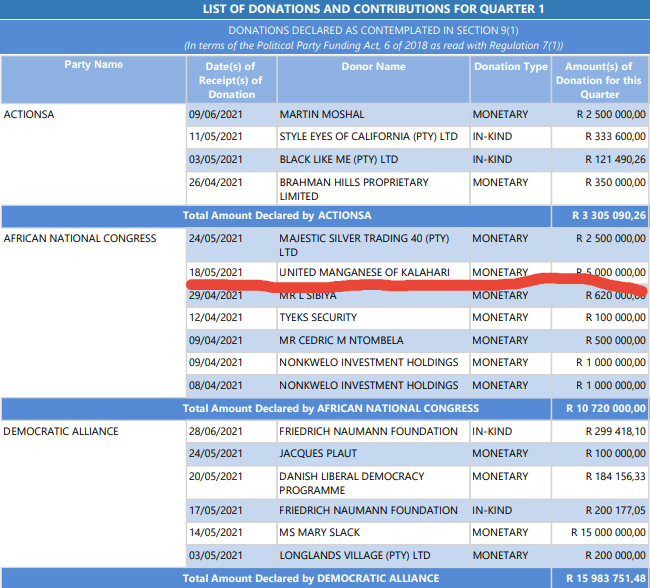
Task: Click total R 3 305 090,26
Action: click(x=609, y=216)
